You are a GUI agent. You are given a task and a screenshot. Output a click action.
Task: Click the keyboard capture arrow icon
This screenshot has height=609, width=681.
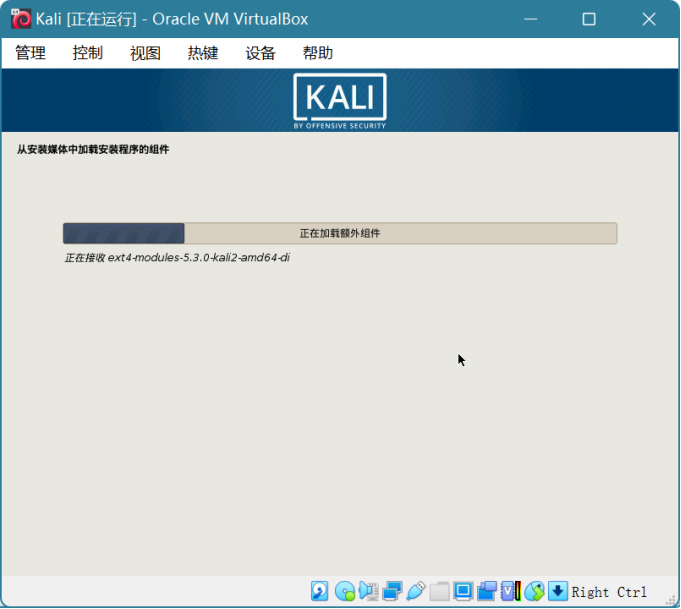coord(558,591)
